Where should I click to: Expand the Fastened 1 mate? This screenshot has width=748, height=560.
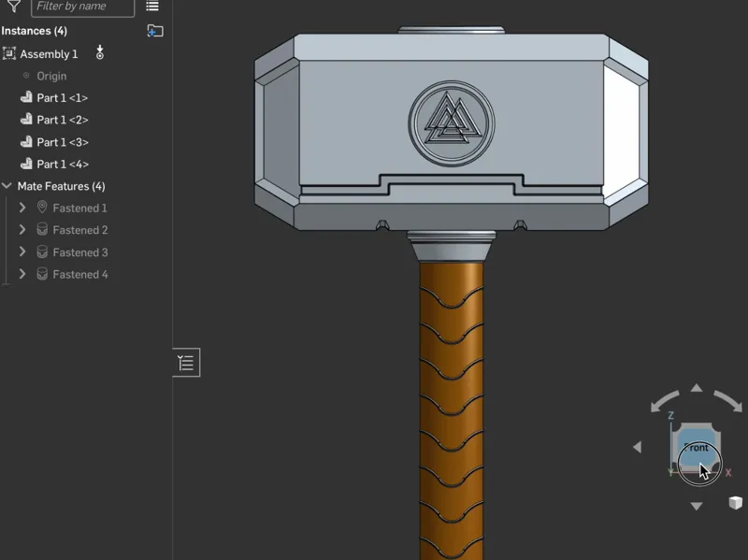click(22, 208)
